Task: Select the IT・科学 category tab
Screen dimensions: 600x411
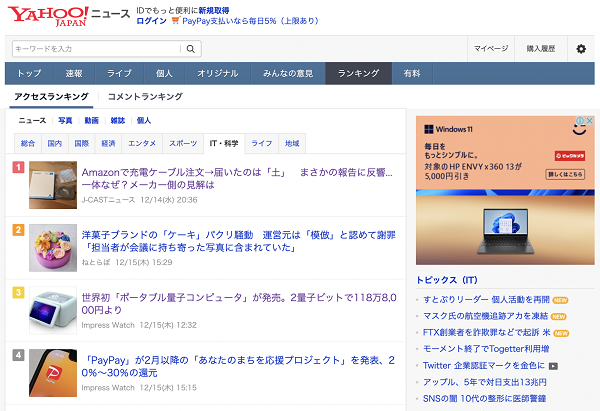Action: [224, 144]
